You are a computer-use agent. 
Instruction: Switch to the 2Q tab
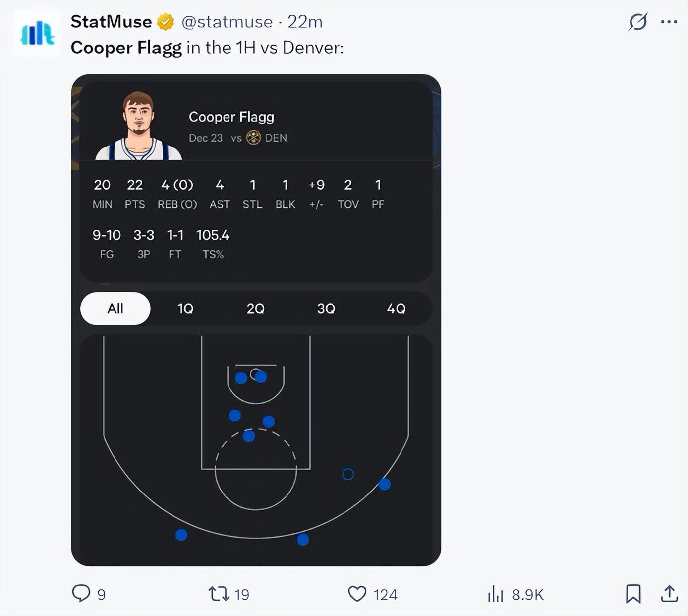[x=256, y=309]
